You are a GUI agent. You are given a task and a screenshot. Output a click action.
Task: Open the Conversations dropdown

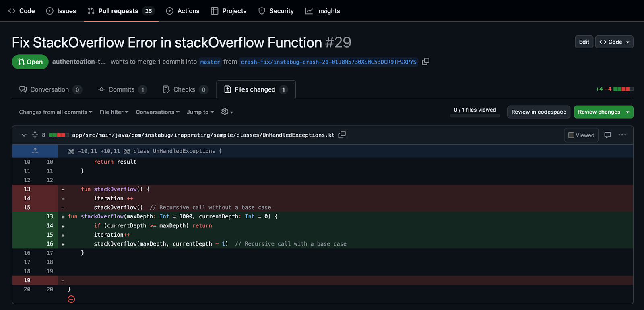click(157, 112)
